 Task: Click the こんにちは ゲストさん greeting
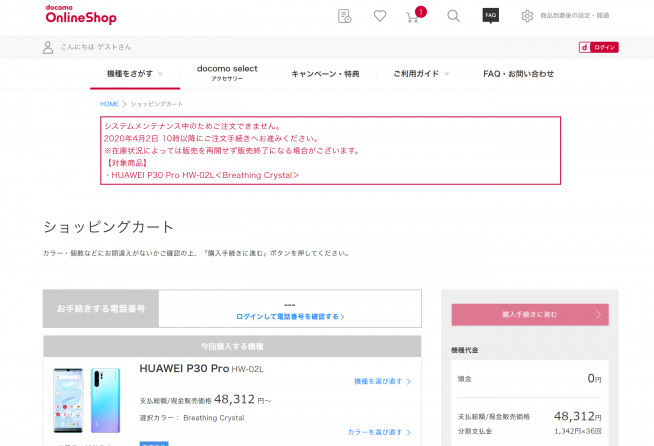point(96,47)
